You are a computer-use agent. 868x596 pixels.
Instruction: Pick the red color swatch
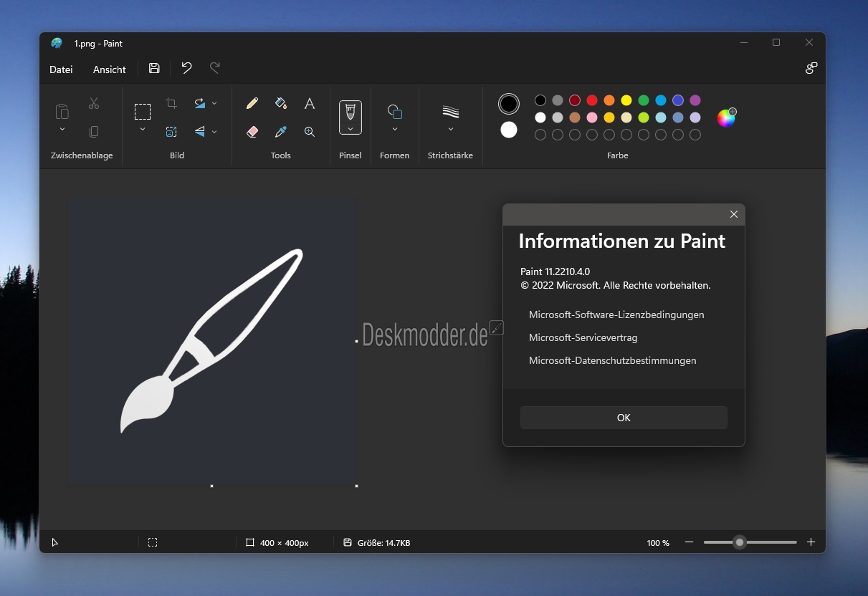point(592,100)
